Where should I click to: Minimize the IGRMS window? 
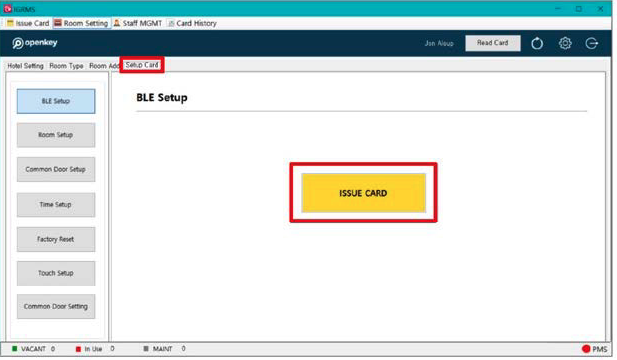558,8
